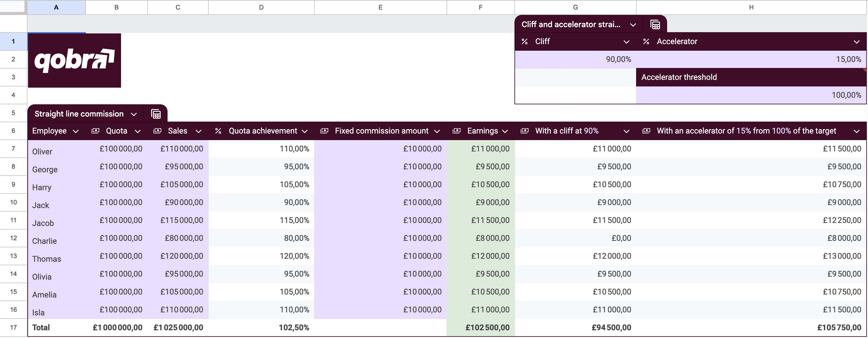Viewport: 868px width, 338px height.
Task: Click the currency icon on cliff at 90% header
Action: tap(525, 131)
